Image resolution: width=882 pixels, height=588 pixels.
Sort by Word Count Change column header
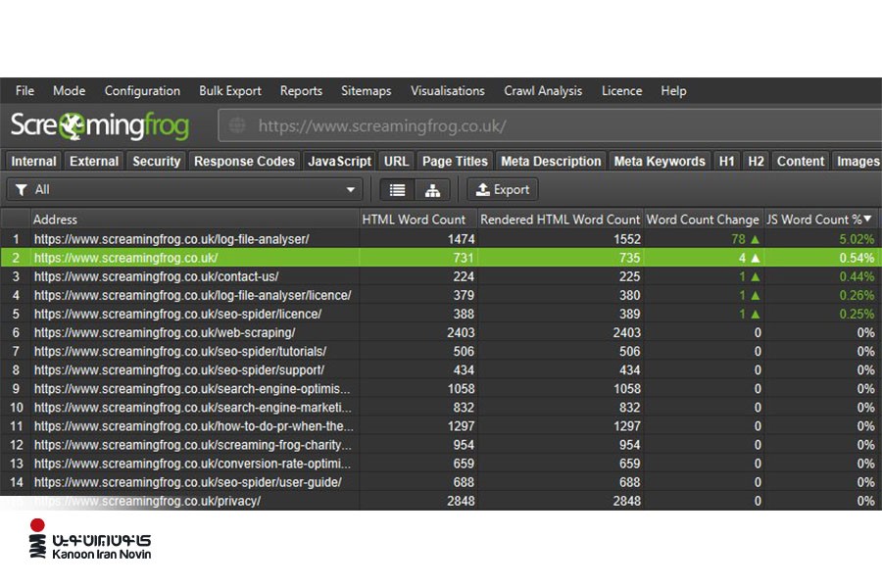(x=703, y=220)
